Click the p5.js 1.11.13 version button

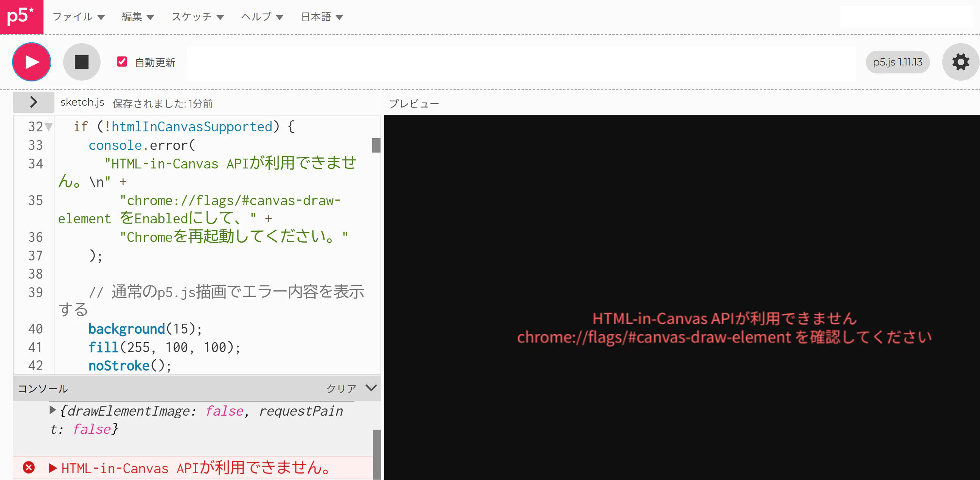[898, 62]
